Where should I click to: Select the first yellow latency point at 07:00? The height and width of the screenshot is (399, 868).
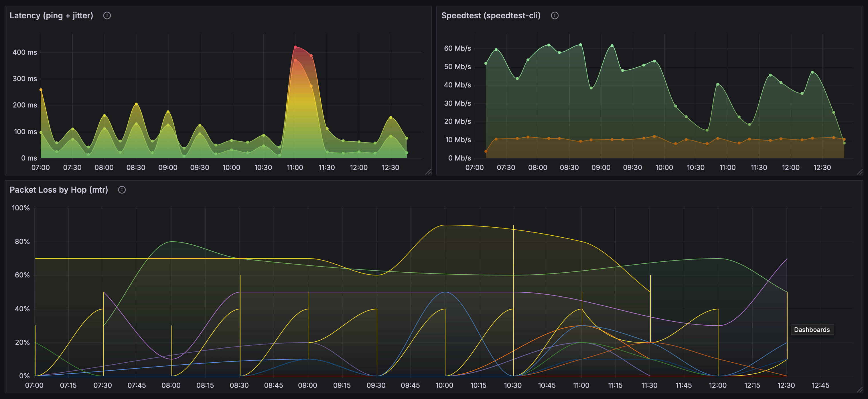click(x=41, y=90)
